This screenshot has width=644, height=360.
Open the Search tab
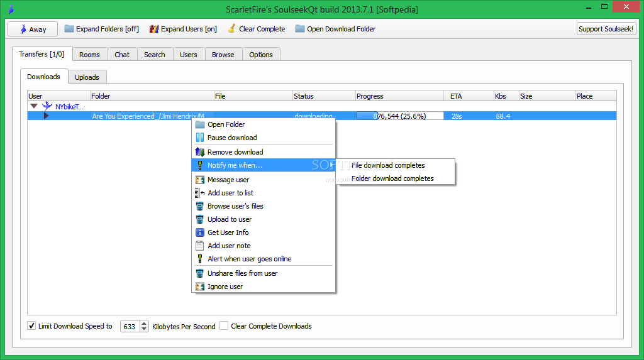point(155,55)
